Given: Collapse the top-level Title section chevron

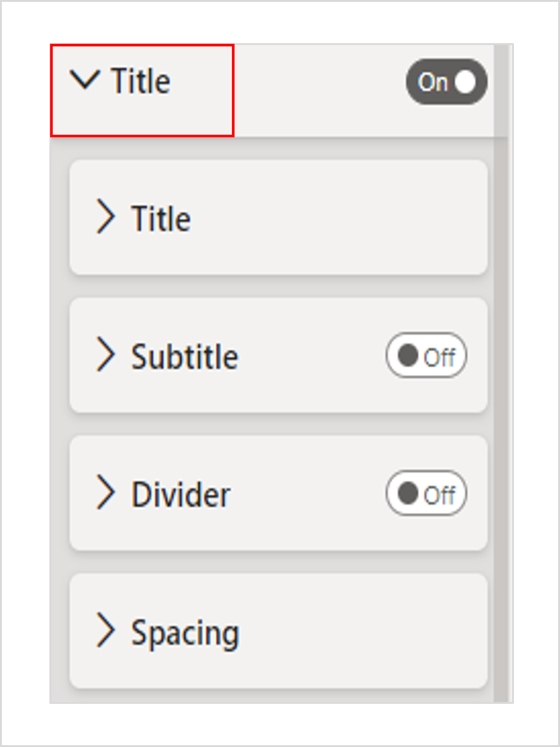Looking at the screenshot, I should pos(85,79).
